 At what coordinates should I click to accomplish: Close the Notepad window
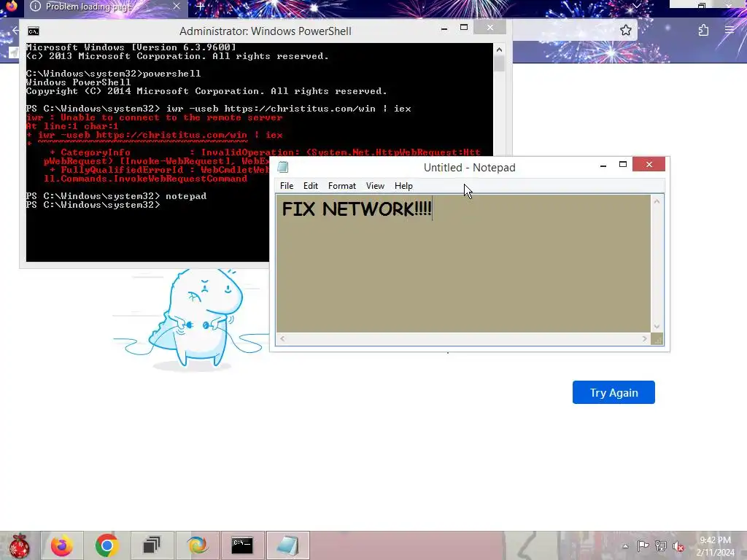(x=649, y=164)
